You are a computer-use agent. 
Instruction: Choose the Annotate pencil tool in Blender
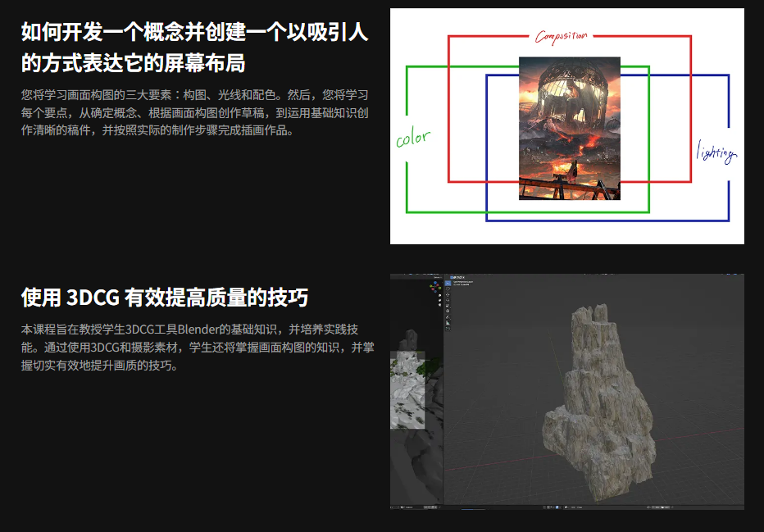[x=448, y=317]
